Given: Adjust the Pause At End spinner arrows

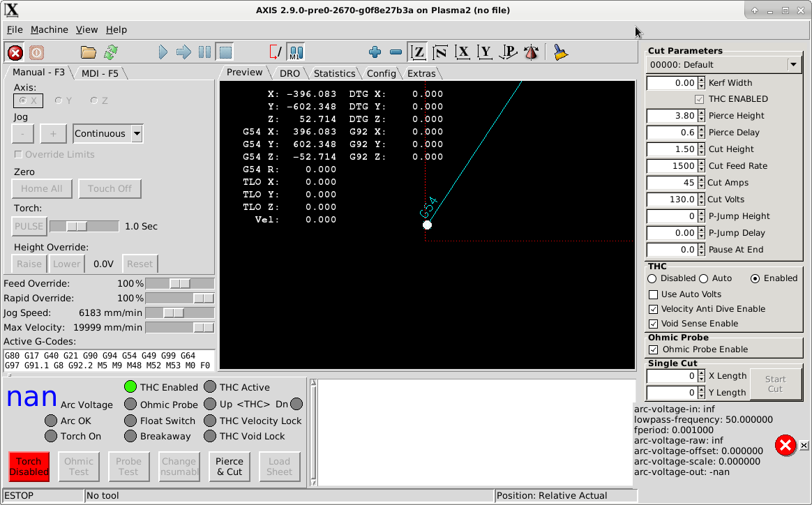Looking at the screenshot, I should pos(701,250).
